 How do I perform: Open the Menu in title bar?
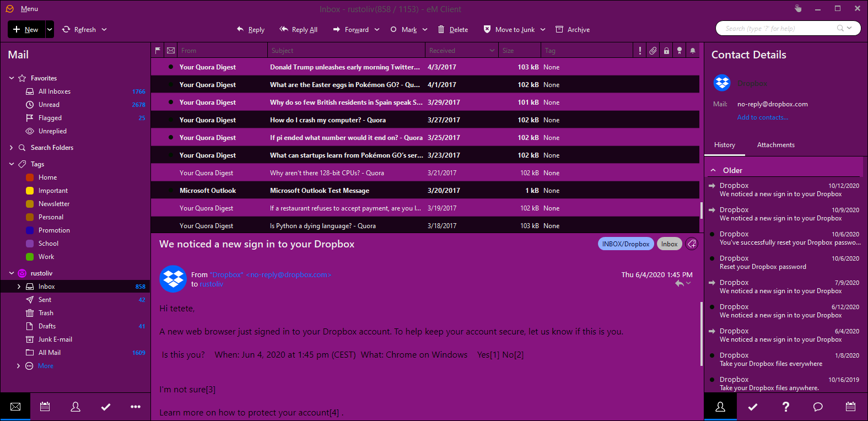click(29, 9)
